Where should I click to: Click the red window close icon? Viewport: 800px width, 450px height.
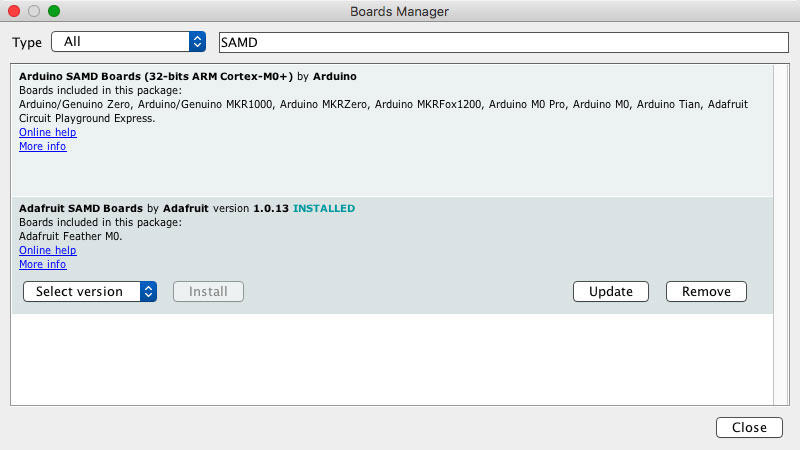(x=14, y=12)
